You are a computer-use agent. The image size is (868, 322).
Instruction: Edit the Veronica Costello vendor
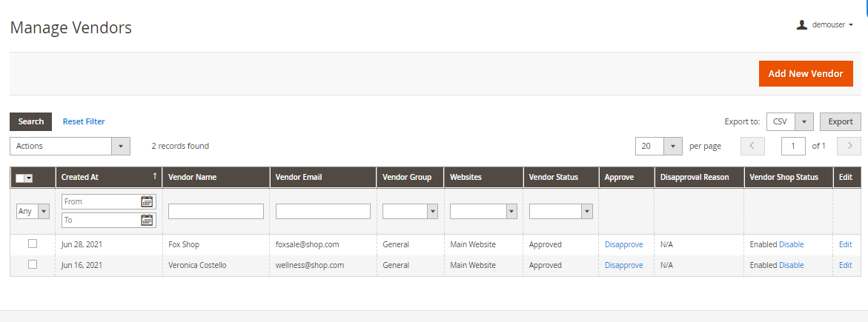[845, 265]
